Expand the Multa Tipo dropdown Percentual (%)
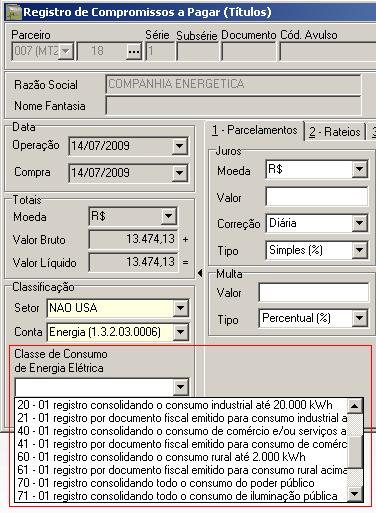 pyautogui.click(x=360, y=318)
